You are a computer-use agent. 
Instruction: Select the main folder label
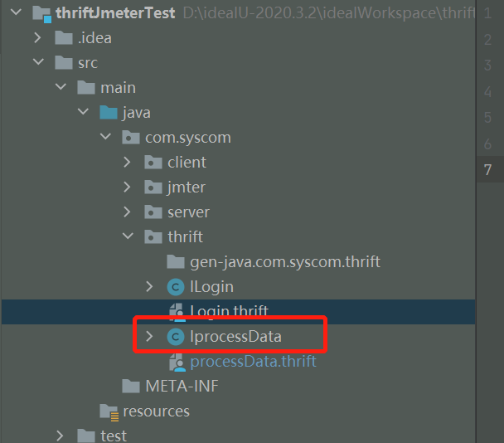119,87
